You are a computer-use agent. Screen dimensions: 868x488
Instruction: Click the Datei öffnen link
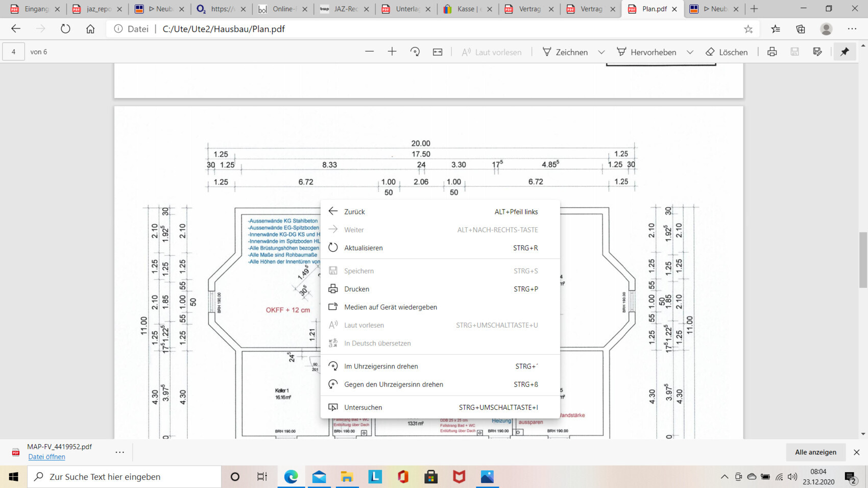tap(46, 457)
